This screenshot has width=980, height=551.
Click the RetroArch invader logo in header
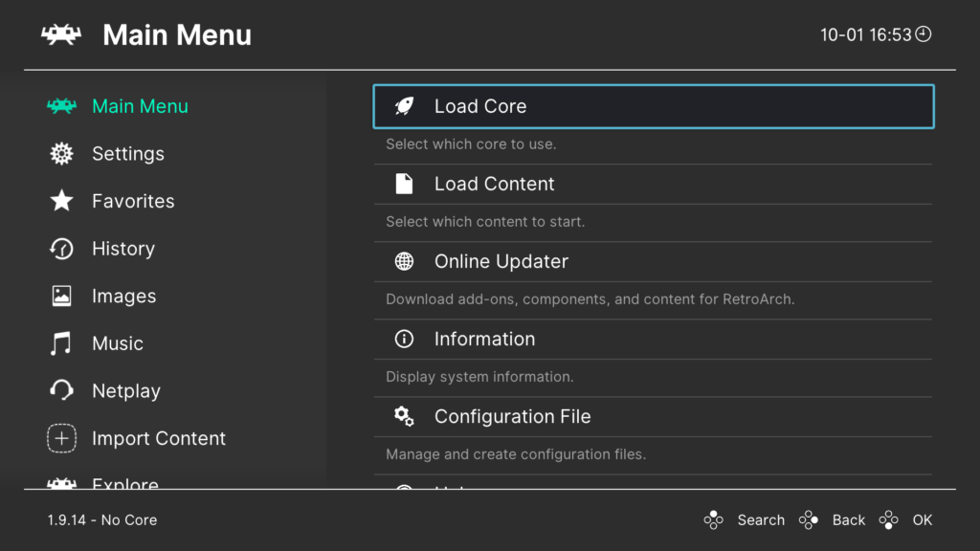[x=61, y=34]
